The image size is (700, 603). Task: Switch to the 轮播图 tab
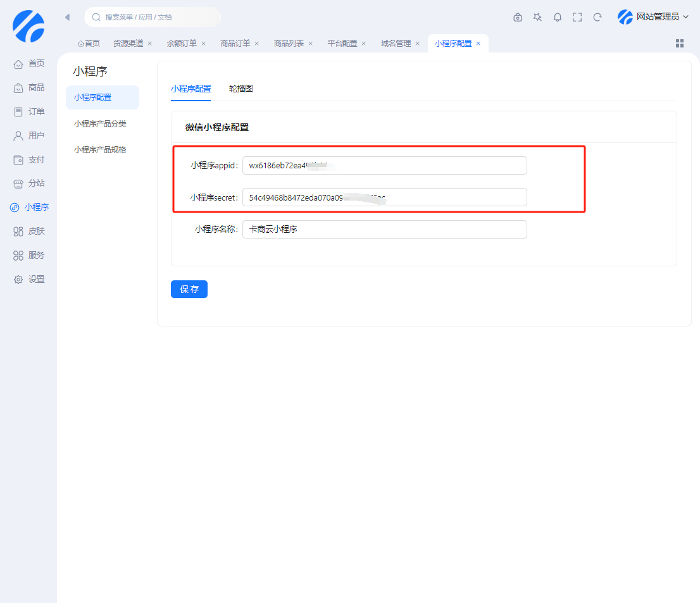(x=241, y=89)
